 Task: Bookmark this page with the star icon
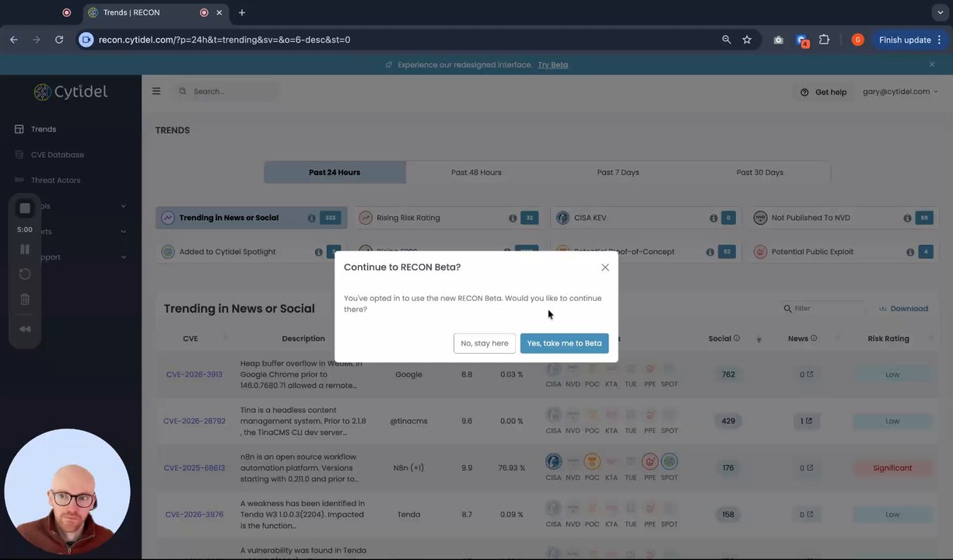click(747, 40)
